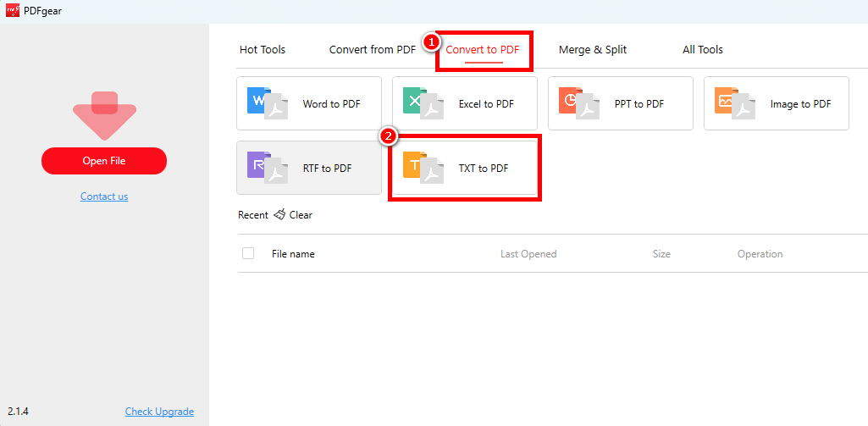868x426 pixels.
Task: Sort by Last Opened column header
Action: pyautogui.click(x=528, y=254)
